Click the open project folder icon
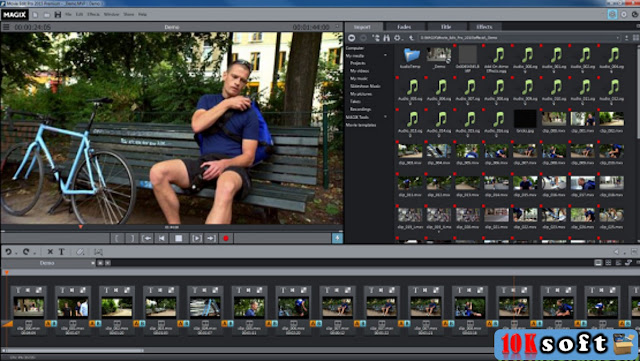This screenshot has width=640, height=361. click(x=47, y=15)
